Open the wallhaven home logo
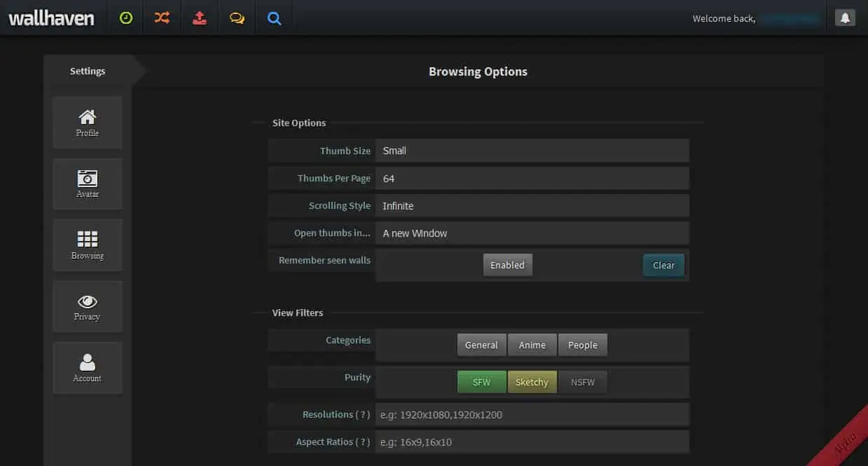The height and width of the screenshot is (466, 868). [x=51, y=18]
